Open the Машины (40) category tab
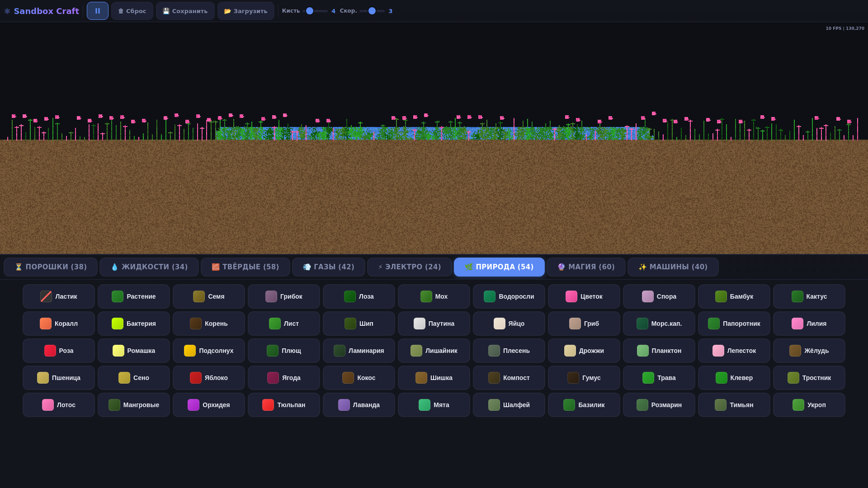Image resolution: width=868 pixels, height=488 pixels. coord(673,267)
